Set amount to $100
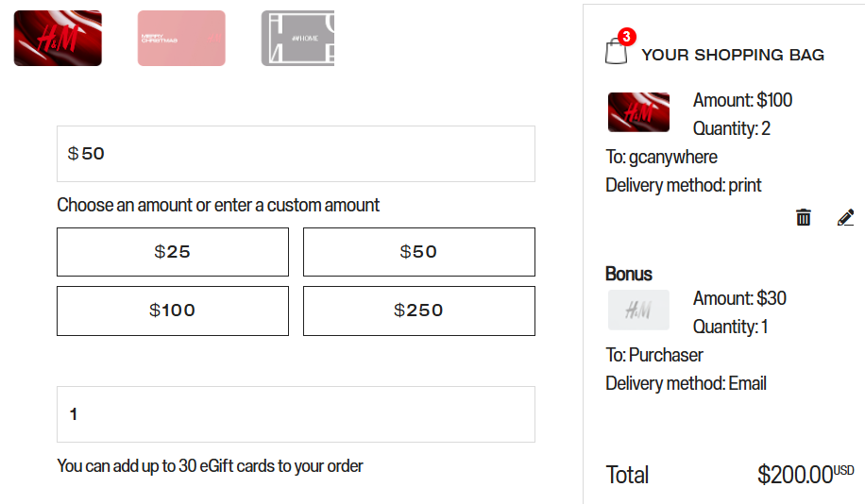 click(x=173, y=311)
